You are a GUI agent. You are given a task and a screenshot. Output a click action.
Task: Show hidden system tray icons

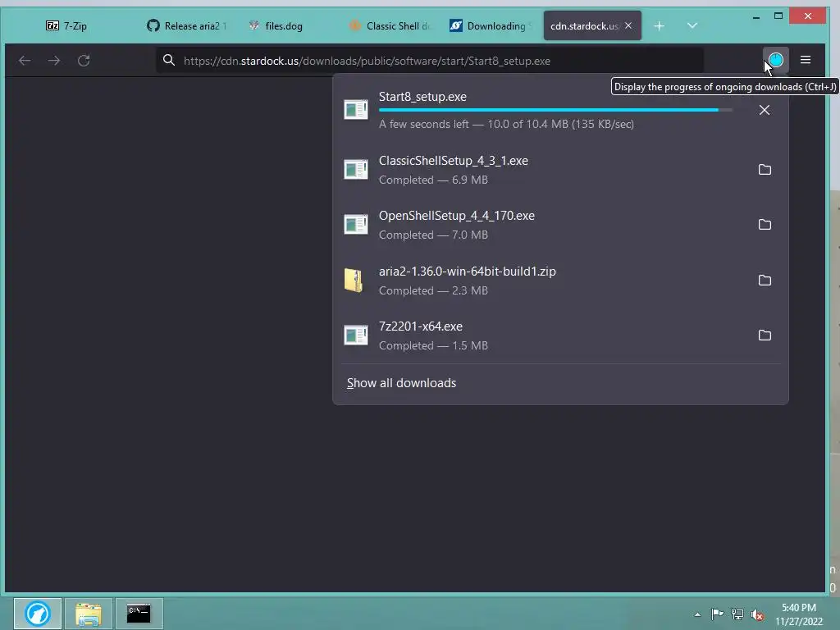click(697, 614)
